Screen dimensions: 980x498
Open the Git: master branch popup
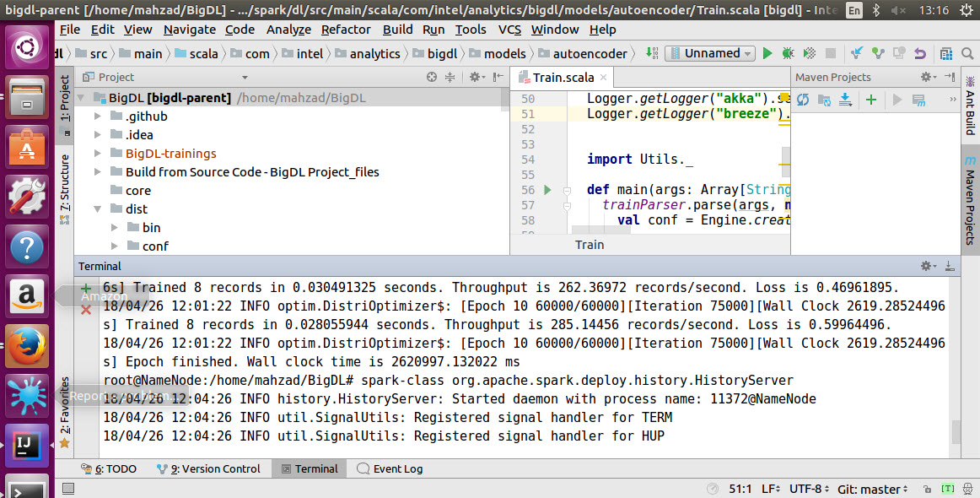click(x=873, y=489)
